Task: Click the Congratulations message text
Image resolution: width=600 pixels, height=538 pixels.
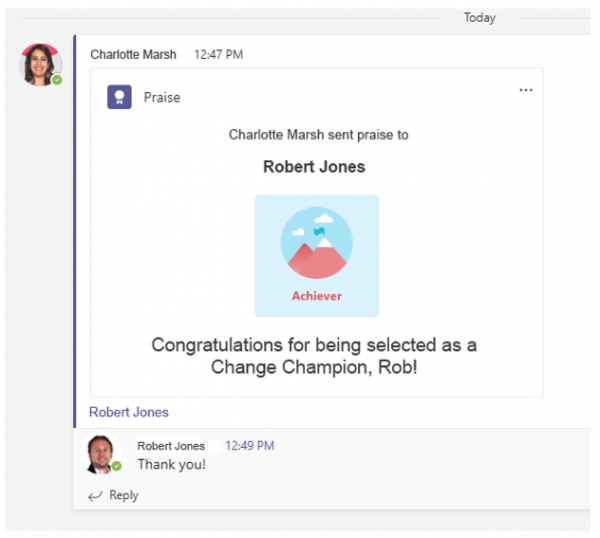Action: tap(314, 355)
